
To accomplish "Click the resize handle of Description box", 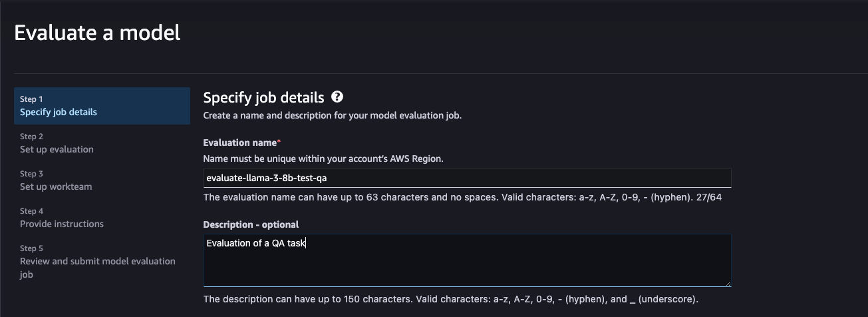I will (x=727, y=282).
